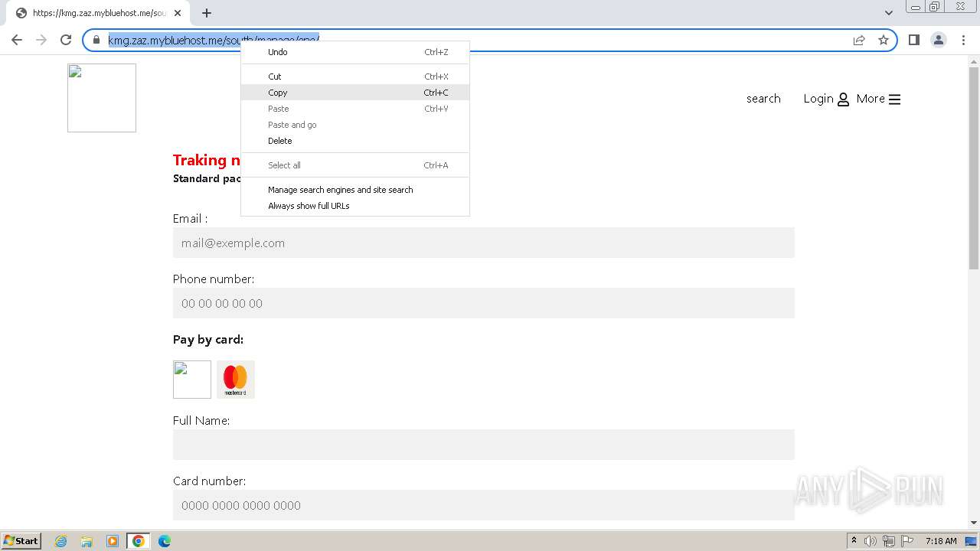Screen dimensions: 980x551
Task: Click the Pay by card heading
Action: coord(208,340)
